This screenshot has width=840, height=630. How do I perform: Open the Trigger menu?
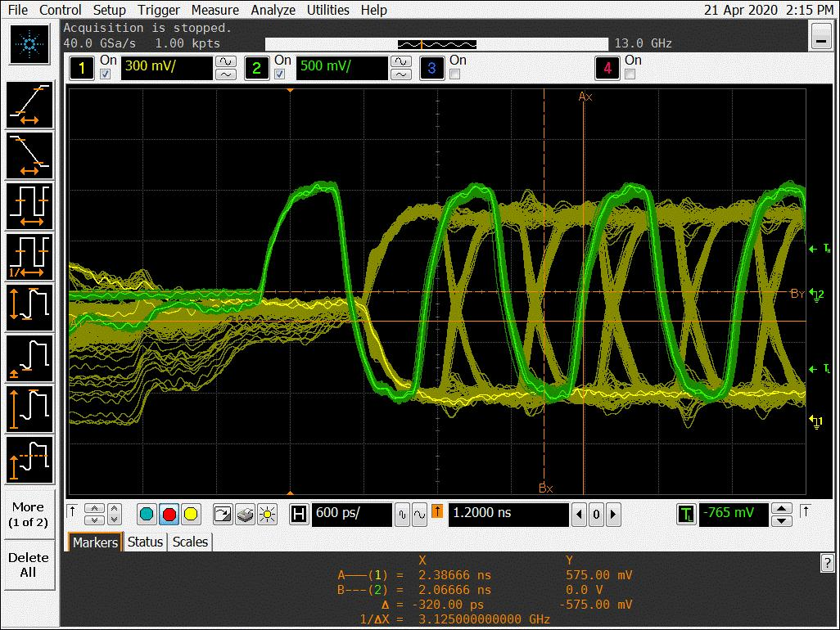pos(159,10)
